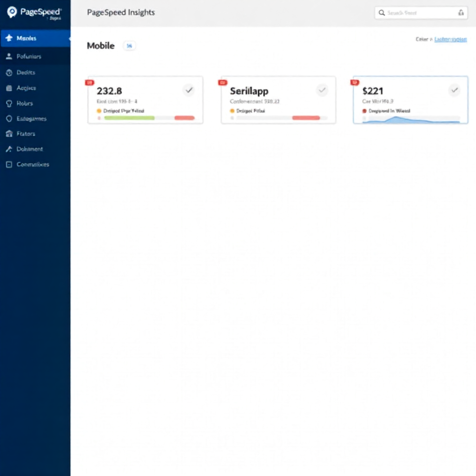Select the Serillapp card title
476x476 pixels.
coord(249,91)
